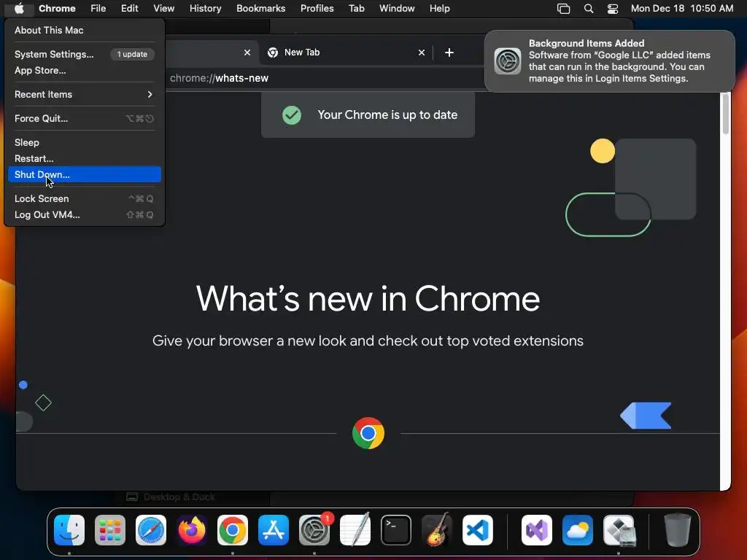Open TextEdit in the Dock

tap(355, 530)
